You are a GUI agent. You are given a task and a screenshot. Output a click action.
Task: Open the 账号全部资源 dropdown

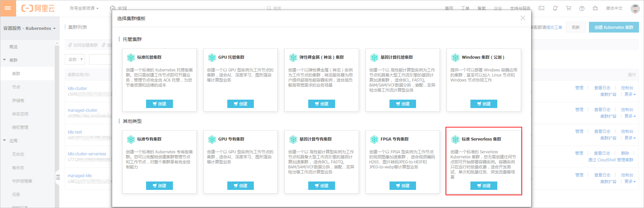coord(84,8)
